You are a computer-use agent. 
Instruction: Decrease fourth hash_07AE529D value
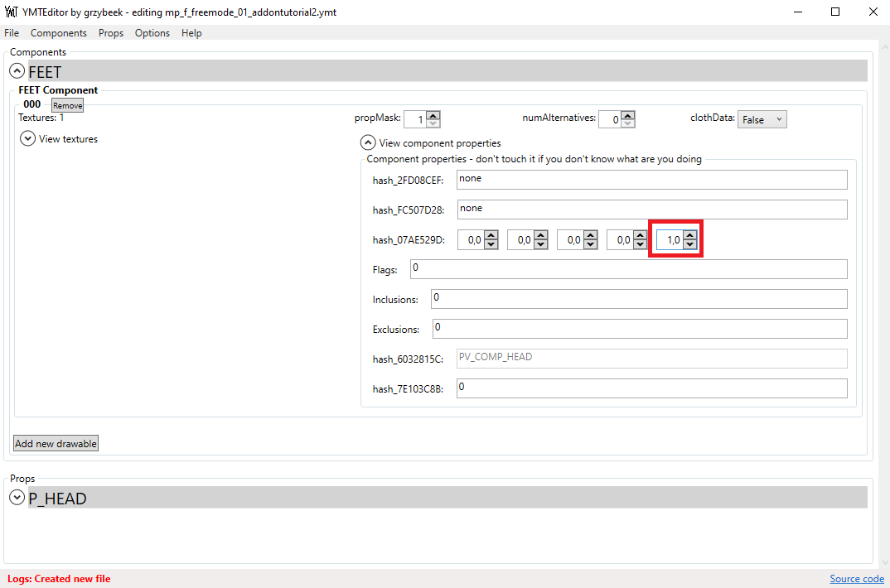pos(641,244)
